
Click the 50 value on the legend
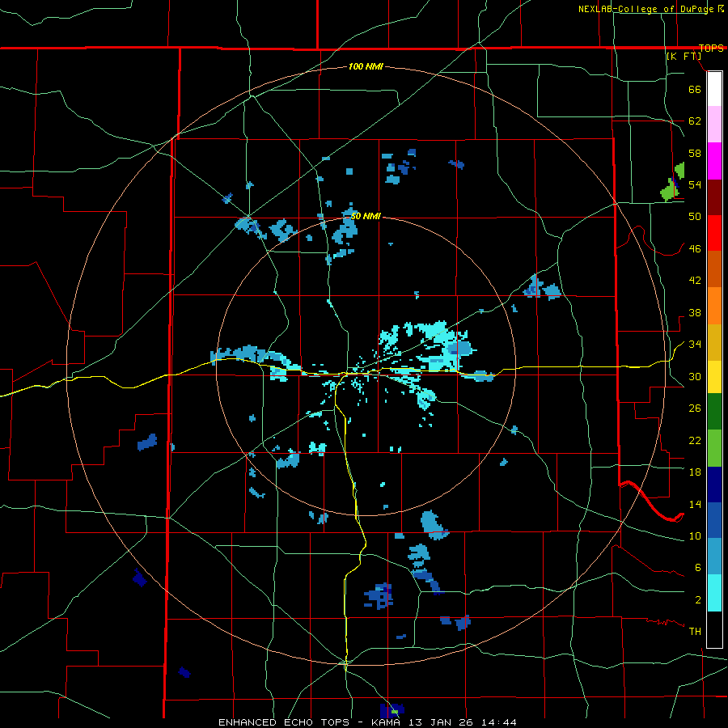(695, 217)
